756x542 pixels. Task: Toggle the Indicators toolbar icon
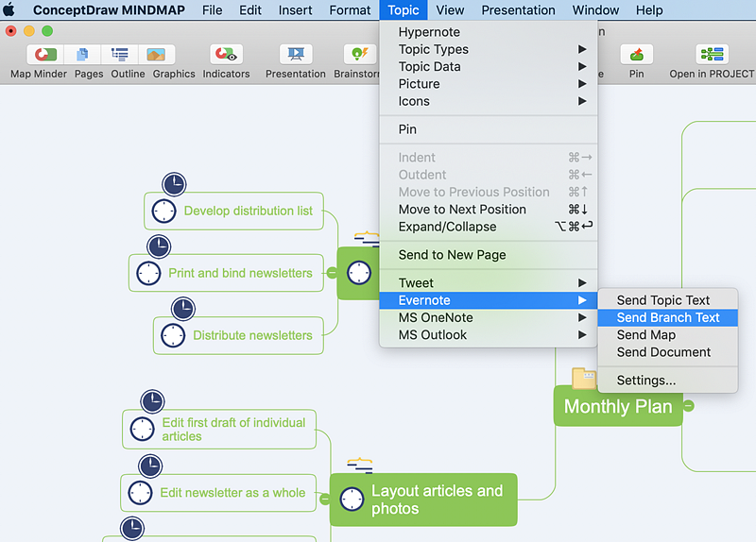point(226,55)
